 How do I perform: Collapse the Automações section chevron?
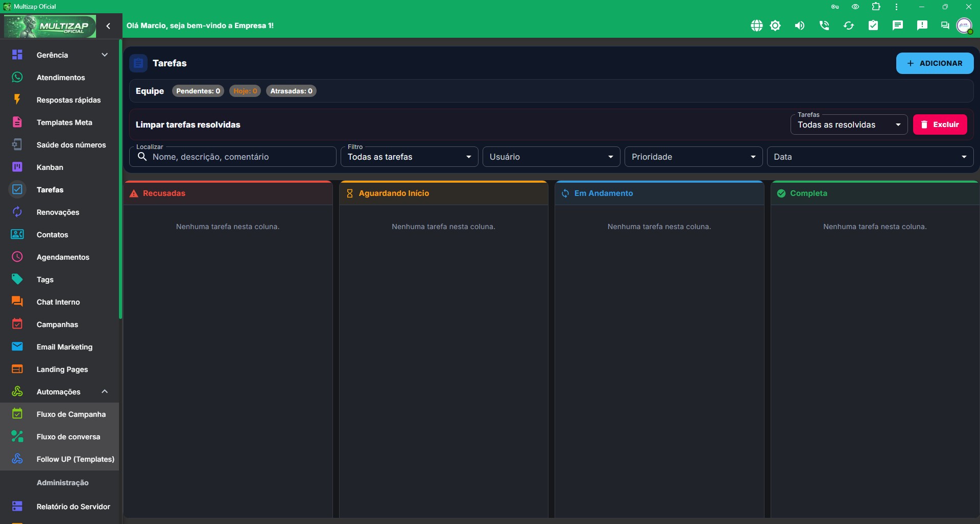coord(105,391)
